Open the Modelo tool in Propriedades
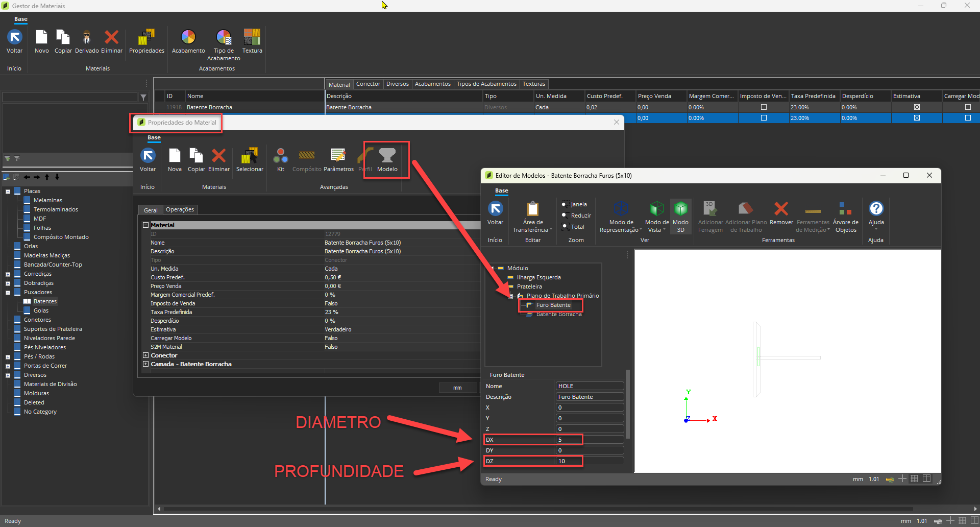 pyautogui.click(x=387, y=156)
